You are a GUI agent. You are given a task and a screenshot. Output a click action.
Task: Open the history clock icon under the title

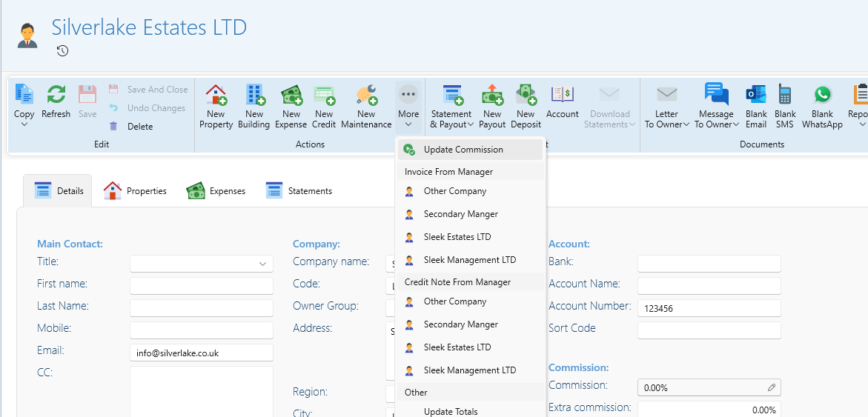pos(62,51)
